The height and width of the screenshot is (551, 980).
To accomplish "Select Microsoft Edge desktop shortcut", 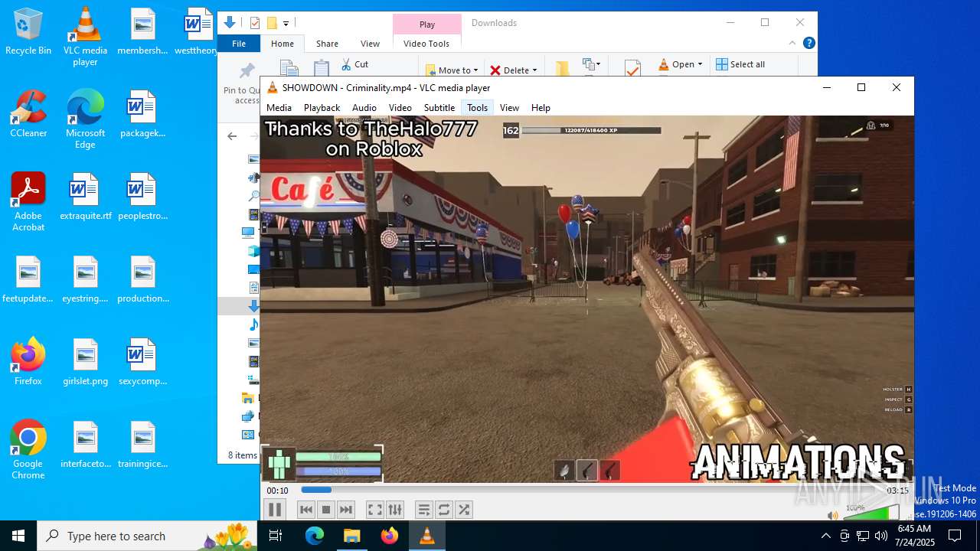I will 85,119.
